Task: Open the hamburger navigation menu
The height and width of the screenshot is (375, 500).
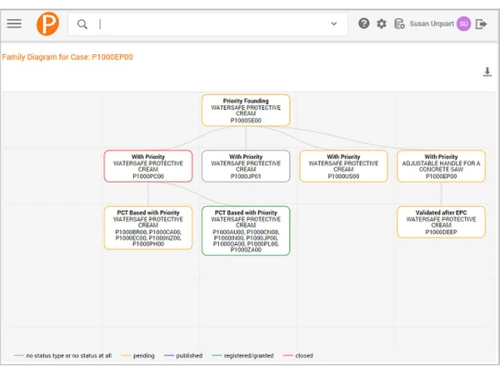Action: [x=14, y=24]
